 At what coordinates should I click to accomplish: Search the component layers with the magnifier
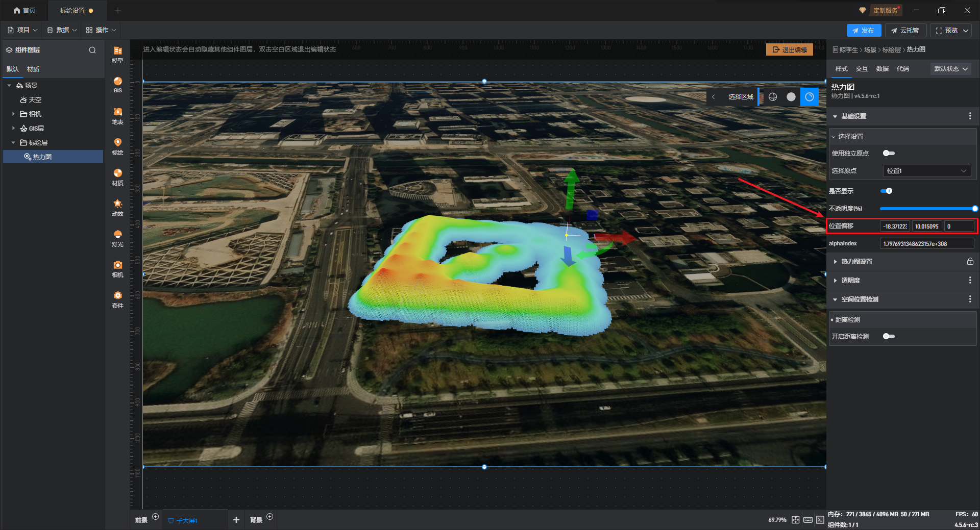(92, 50)
